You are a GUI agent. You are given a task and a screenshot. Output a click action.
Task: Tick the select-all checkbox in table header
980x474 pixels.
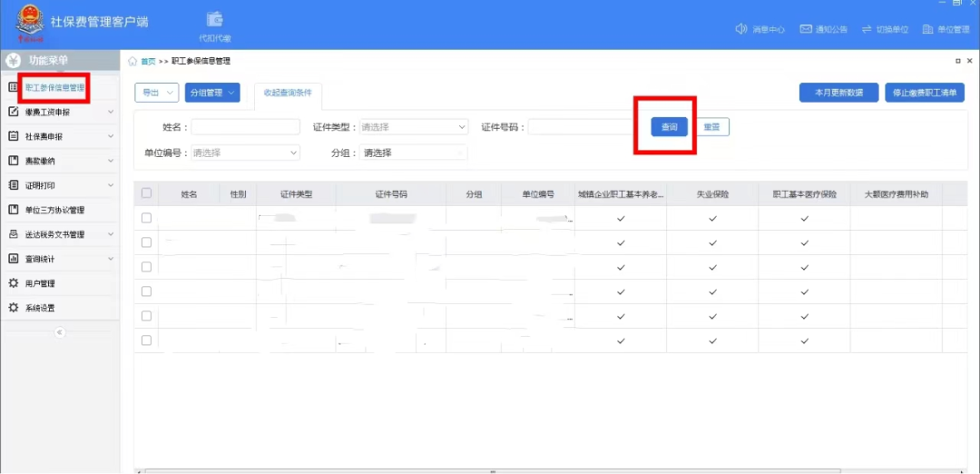[146, 193]
